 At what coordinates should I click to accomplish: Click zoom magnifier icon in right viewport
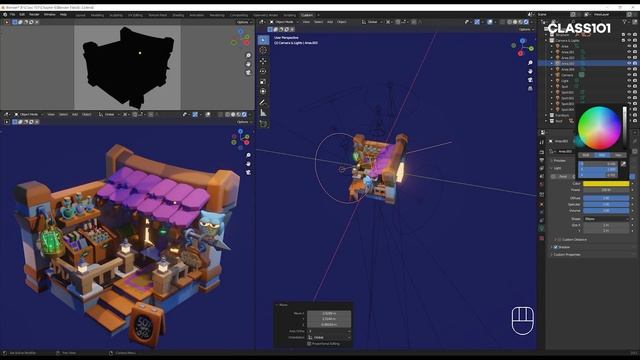coord(530,63)
